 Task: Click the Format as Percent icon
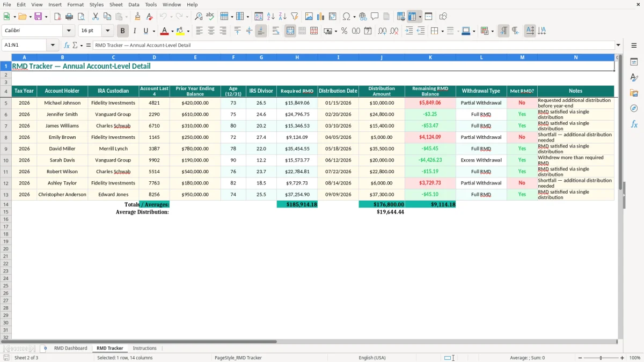point(344,31)
